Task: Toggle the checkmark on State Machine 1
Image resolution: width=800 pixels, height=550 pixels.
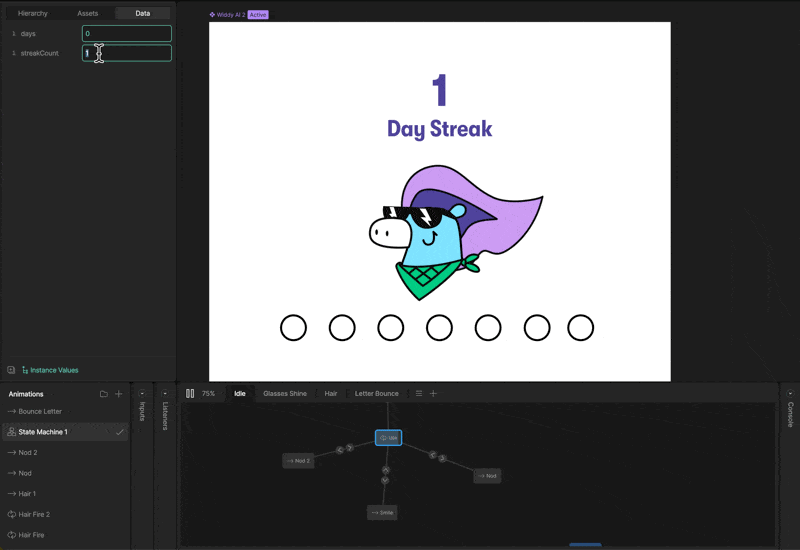Action: tap(119, 432)
